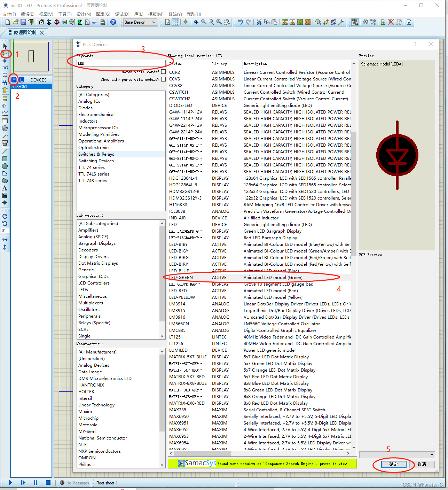Click the Library column header
This screenshot has width=448, height=490.
226,64
